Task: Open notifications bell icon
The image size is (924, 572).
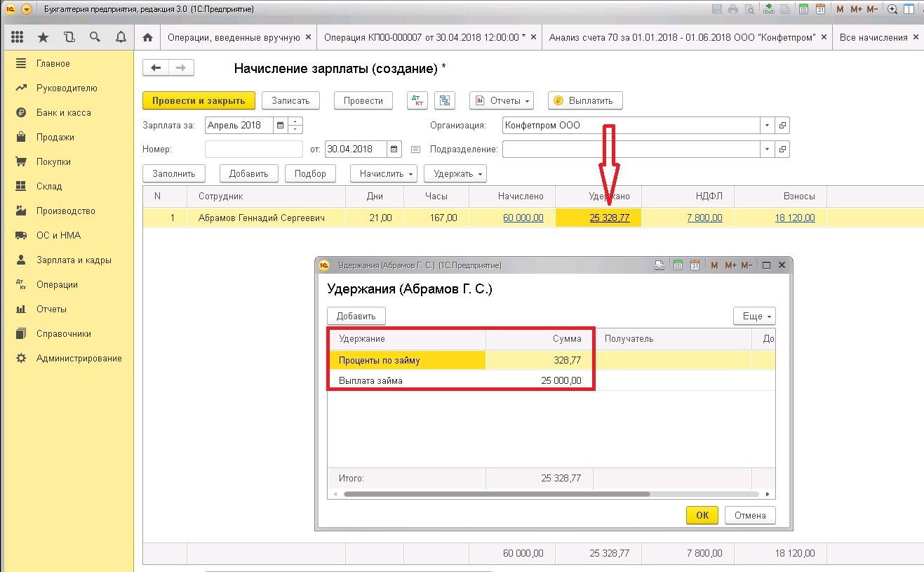Action: [121, 37]
